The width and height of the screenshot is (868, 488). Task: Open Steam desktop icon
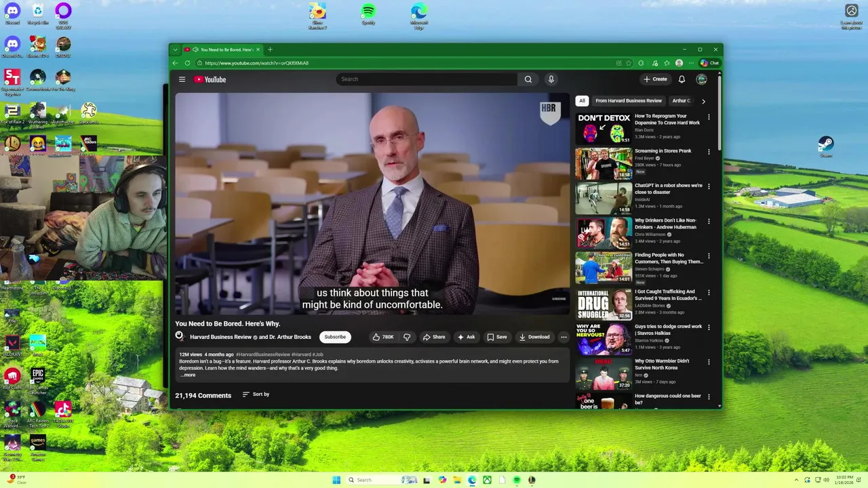[825, 146]
